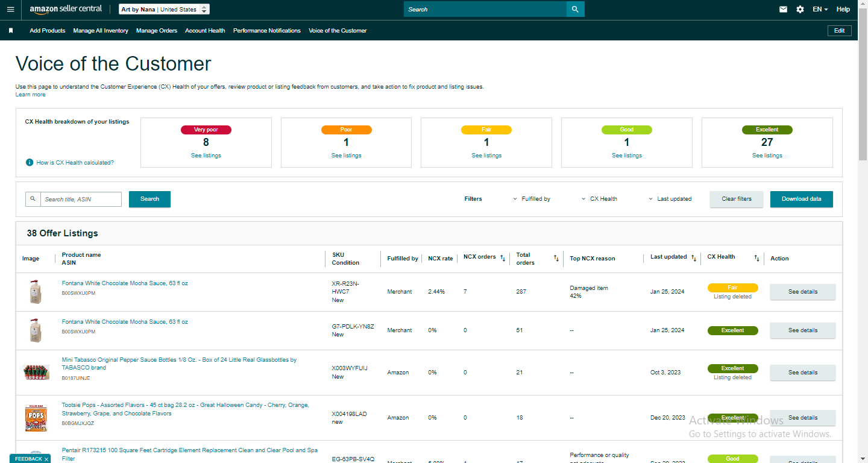
Task: Go to Manage Orders
Action: pyautogui.click(x=157, y=31)
